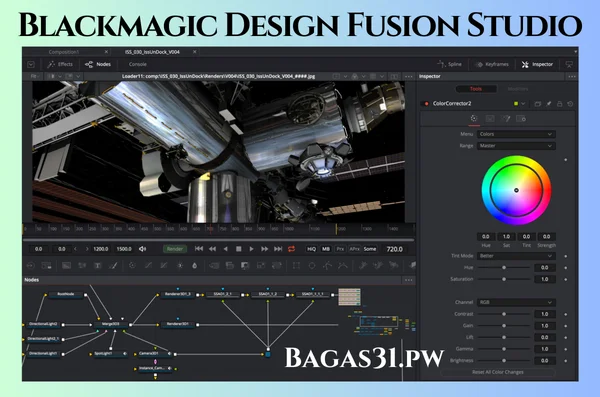
Task: Toggle APrx auto proxy mode
Action: click(x=354, y=249)
